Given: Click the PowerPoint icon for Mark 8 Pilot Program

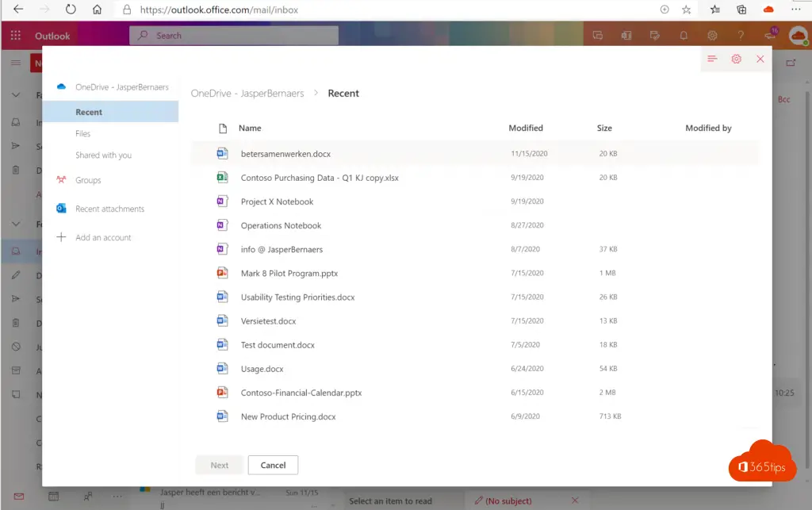Looking at the screenshot, I should (x=222, y=273).
